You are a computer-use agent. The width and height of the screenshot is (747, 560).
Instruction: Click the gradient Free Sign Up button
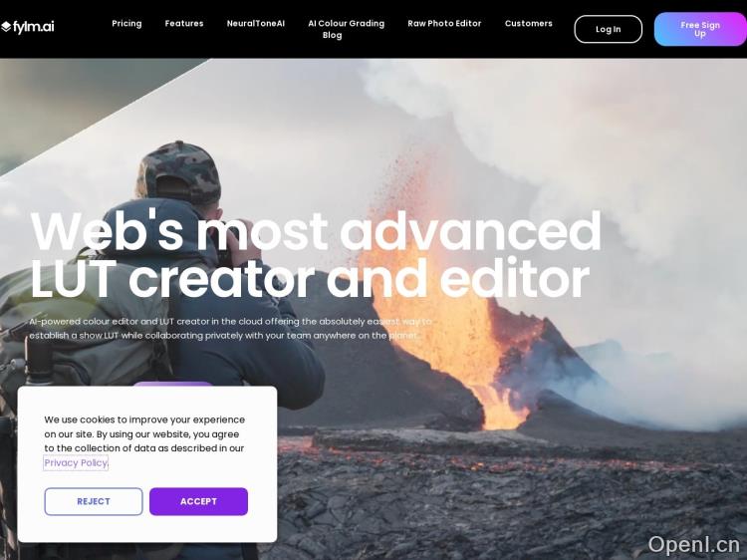point(700,29)
